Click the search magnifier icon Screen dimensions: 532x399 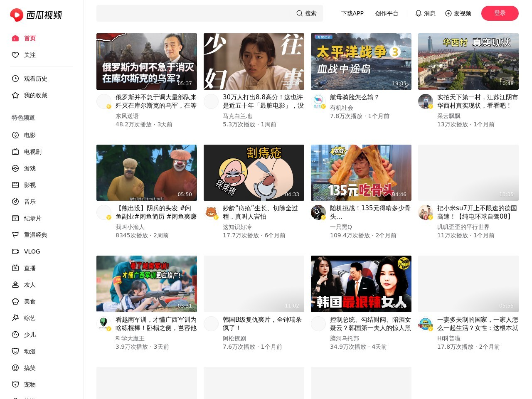[x=299, y=13]
